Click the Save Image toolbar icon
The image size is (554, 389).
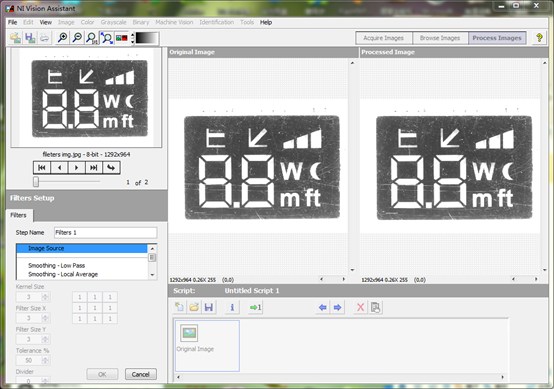click(30, 38)
